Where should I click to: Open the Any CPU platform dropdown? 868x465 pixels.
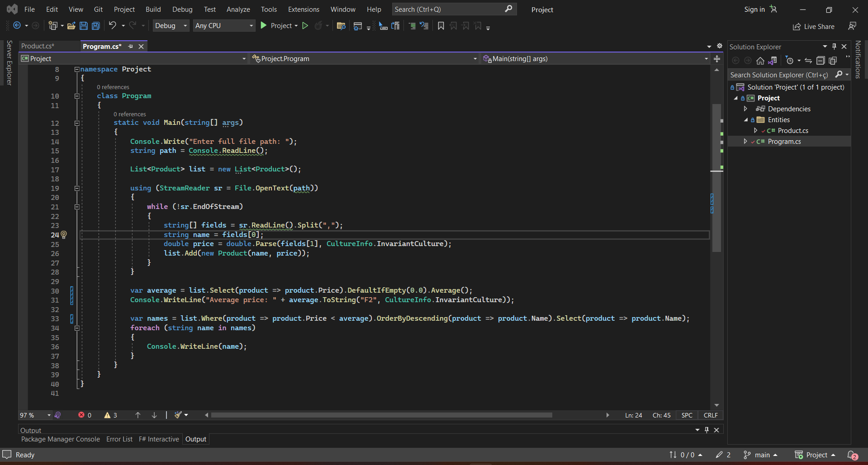[x=224, y=26]
